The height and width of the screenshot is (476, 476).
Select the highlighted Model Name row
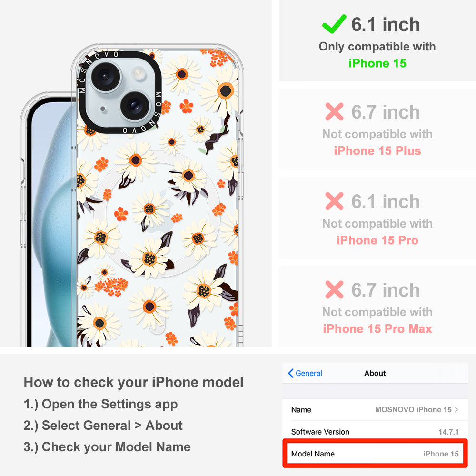click(x=375, y=454)
